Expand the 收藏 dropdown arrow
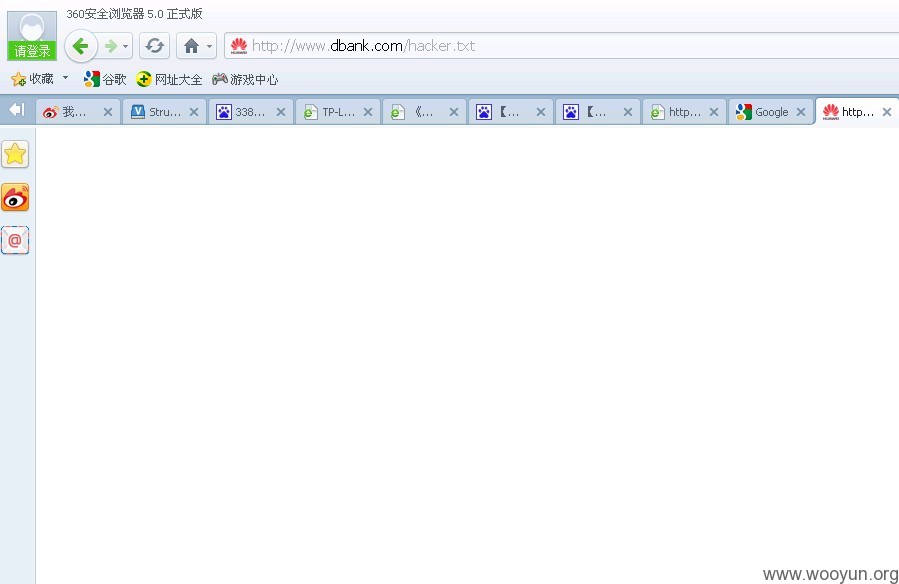The image size is (899, 584). [x=65, y=77]
